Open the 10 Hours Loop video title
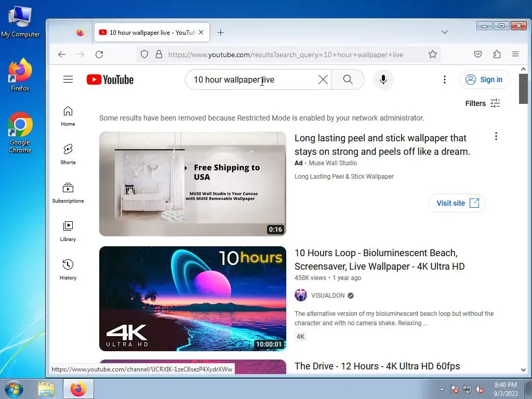The image size is (532, 399). coord(379,260)
